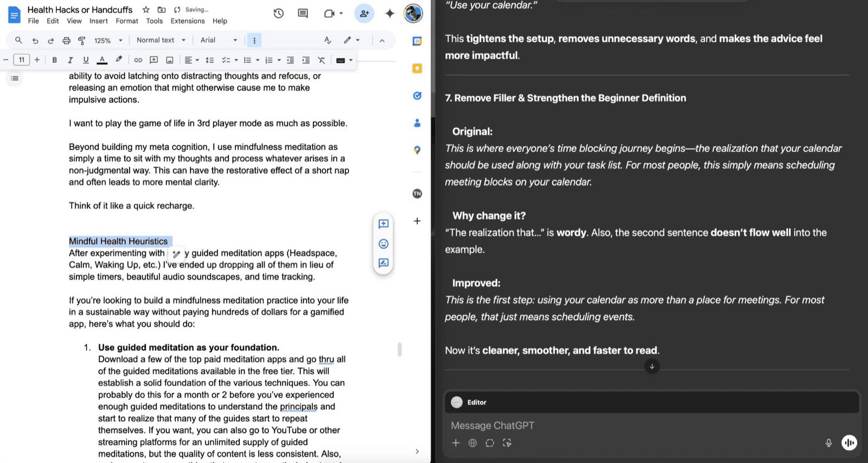Open line and paragraph spacing
Viewport: 868px width, 463px height.
(x=210, y=60)
